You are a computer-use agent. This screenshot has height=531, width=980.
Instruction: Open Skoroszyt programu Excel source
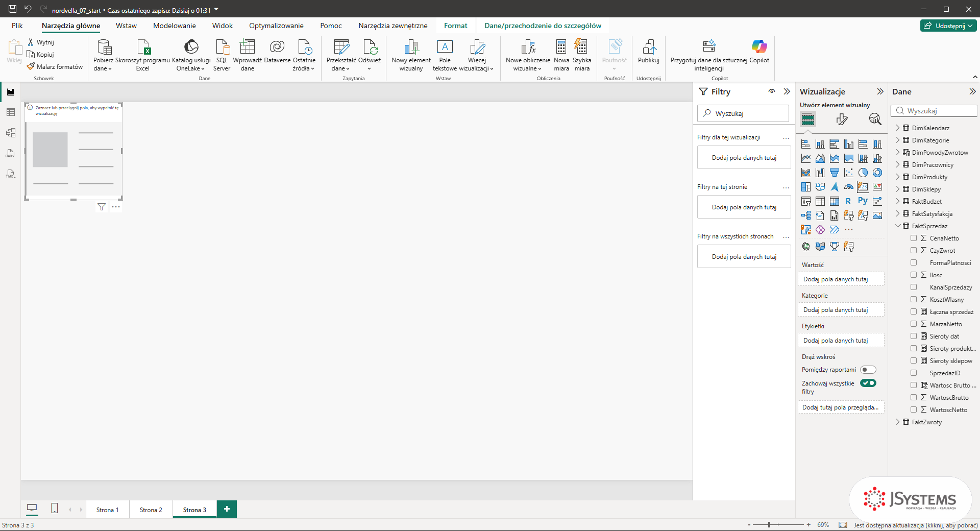[x=143, y=55]
